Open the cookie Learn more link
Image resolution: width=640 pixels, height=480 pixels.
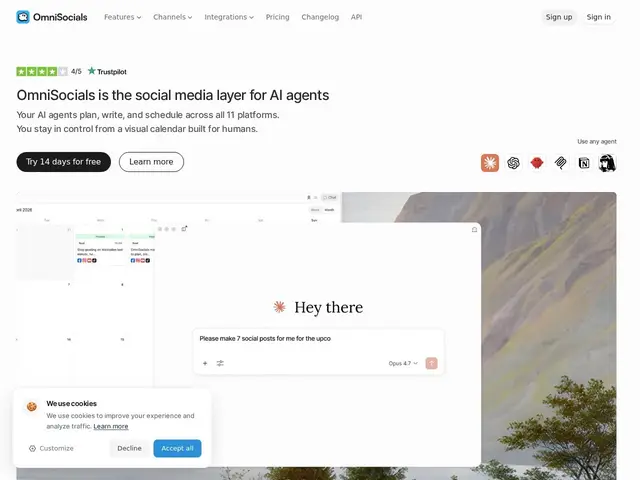pos(111,427)
